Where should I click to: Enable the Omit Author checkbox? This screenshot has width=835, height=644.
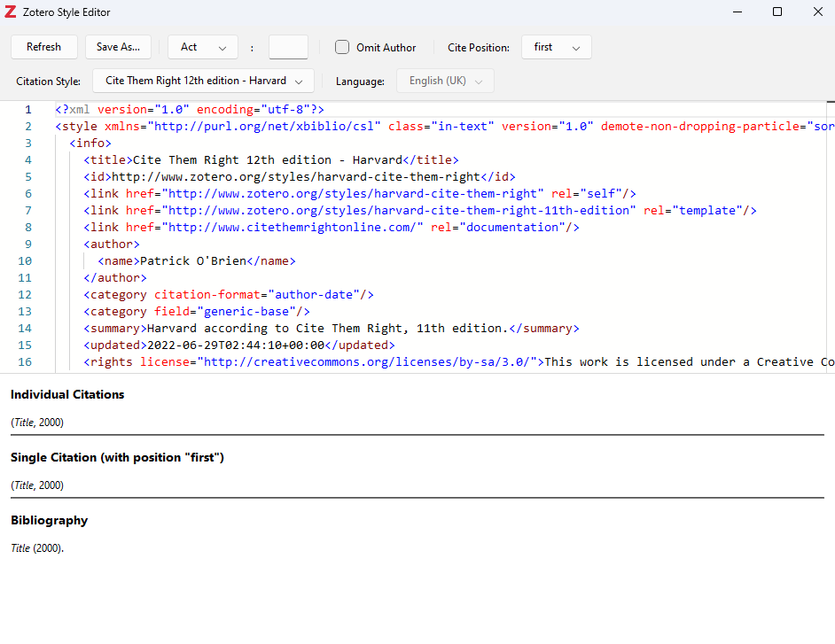click(342, 47)
